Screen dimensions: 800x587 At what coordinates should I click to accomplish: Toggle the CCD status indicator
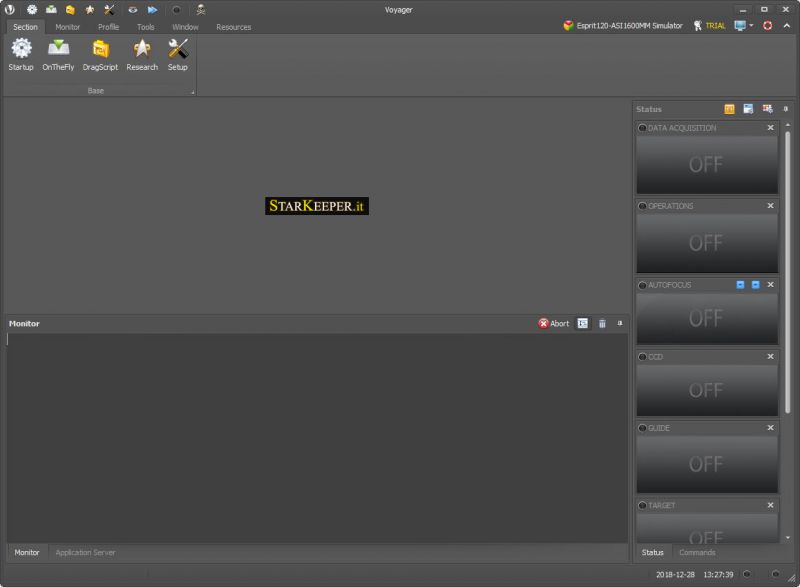[x=642, y=357]
